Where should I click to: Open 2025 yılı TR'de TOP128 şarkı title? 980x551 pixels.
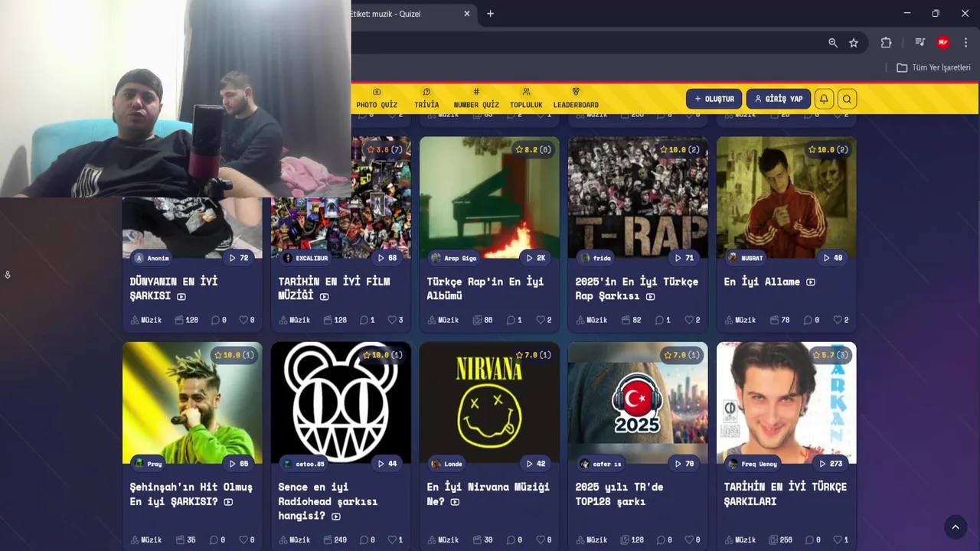619,494
